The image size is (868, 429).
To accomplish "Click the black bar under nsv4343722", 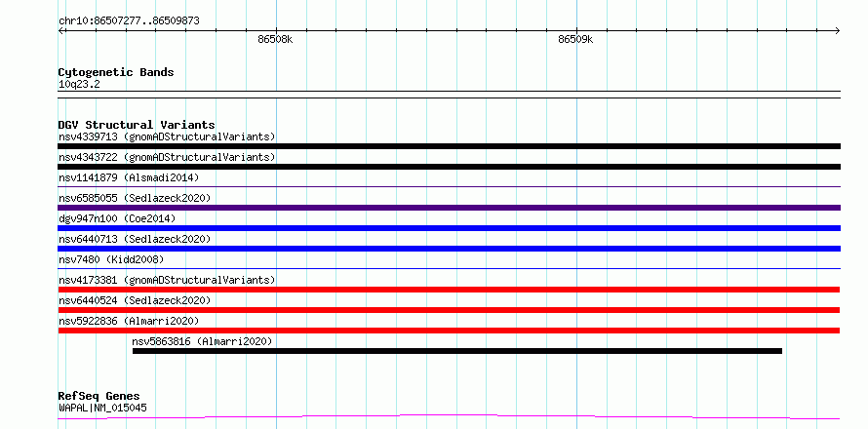I will tap(449, 167).
